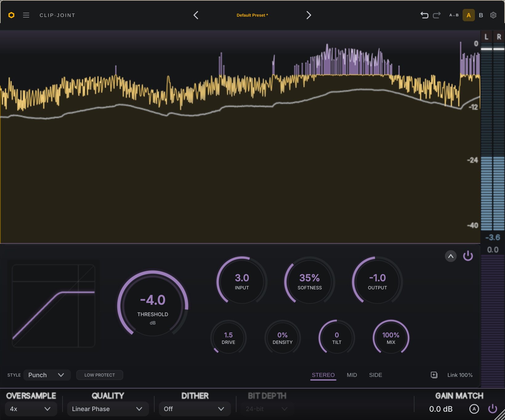The height and width of the screenshot is (420, 505).
Task: Toggle the Low Protect button
Action: click(100, 375)
